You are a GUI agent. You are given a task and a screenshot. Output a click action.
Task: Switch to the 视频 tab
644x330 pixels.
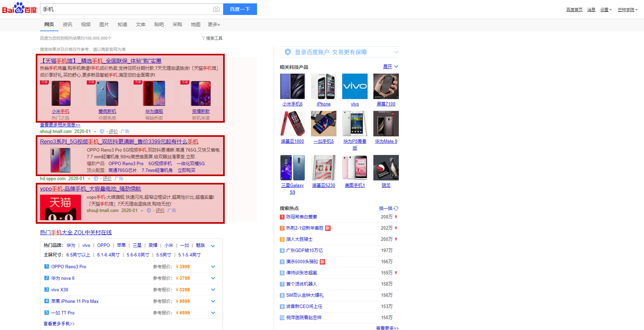pos(86,24)
